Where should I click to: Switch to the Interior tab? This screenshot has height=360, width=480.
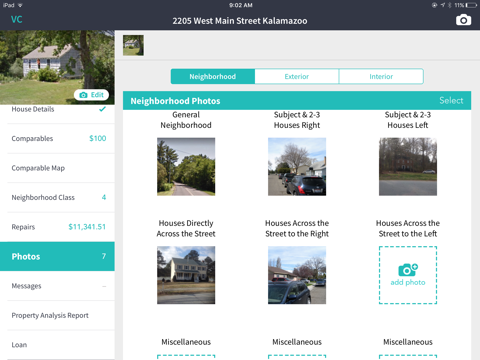coord(381,76)
